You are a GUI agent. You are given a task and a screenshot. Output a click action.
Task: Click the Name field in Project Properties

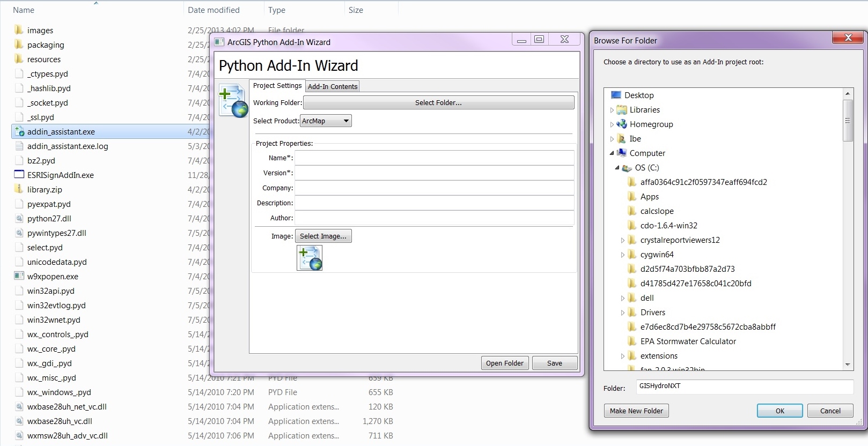coord(434,158)
